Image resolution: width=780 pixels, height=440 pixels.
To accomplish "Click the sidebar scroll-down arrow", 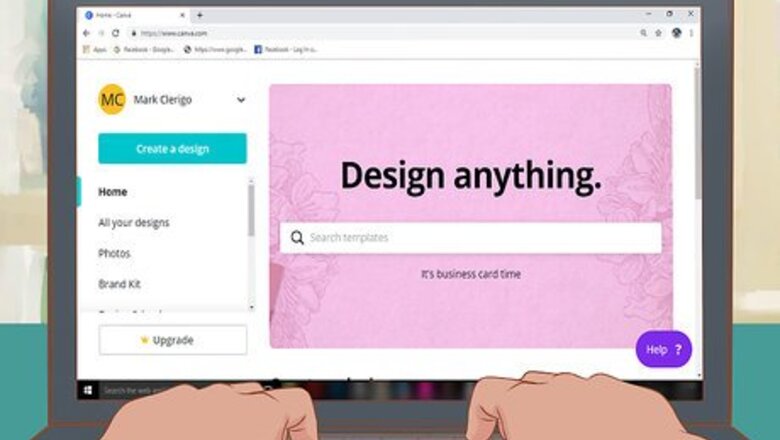I will point(251,307).
